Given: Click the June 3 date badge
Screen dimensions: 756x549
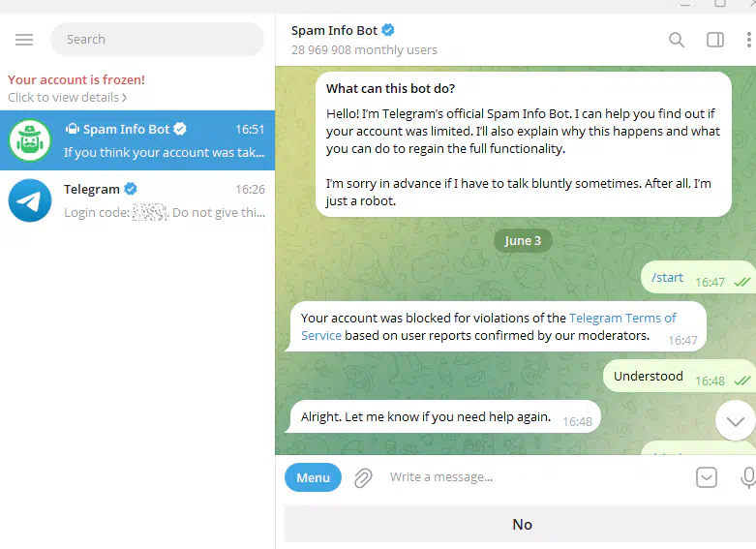Looking at the screenshot, I should [x=523, y=241].
